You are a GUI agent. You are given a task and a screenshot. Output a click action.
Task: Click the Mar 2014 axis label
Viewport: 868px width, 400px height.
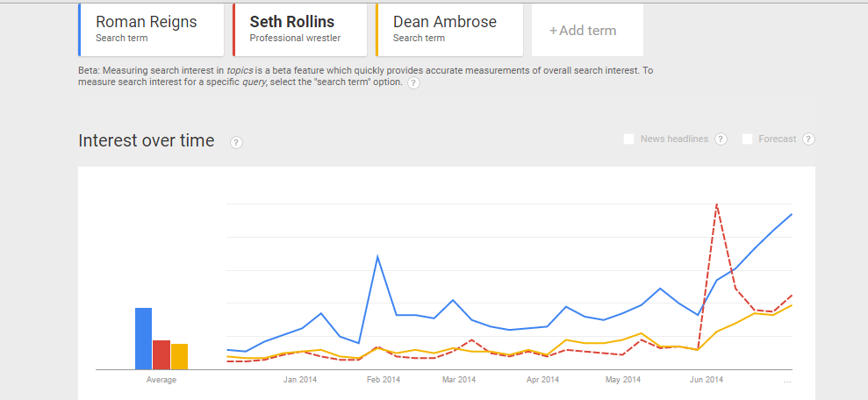(x=459, y=380)
